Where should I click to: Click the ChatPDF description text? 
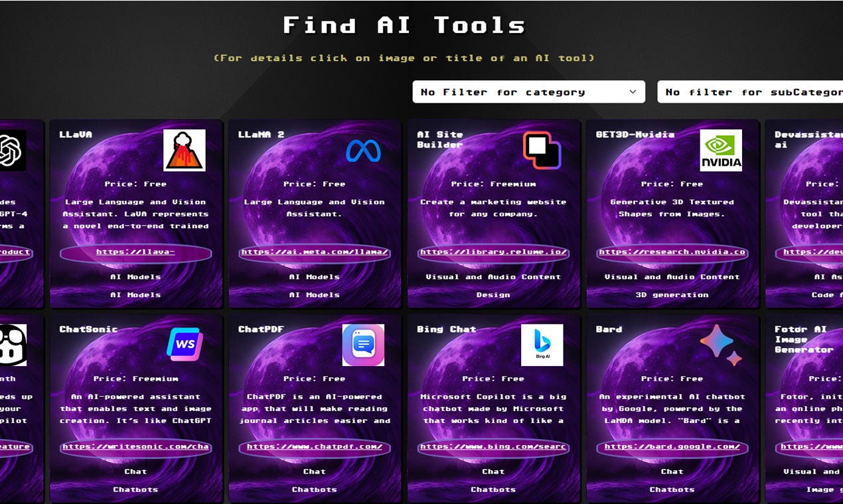pos(315,409)
